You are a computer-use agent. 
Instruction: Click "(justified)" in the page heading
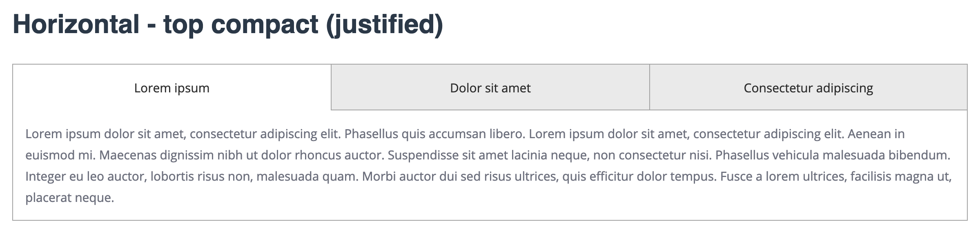(384, 25)
